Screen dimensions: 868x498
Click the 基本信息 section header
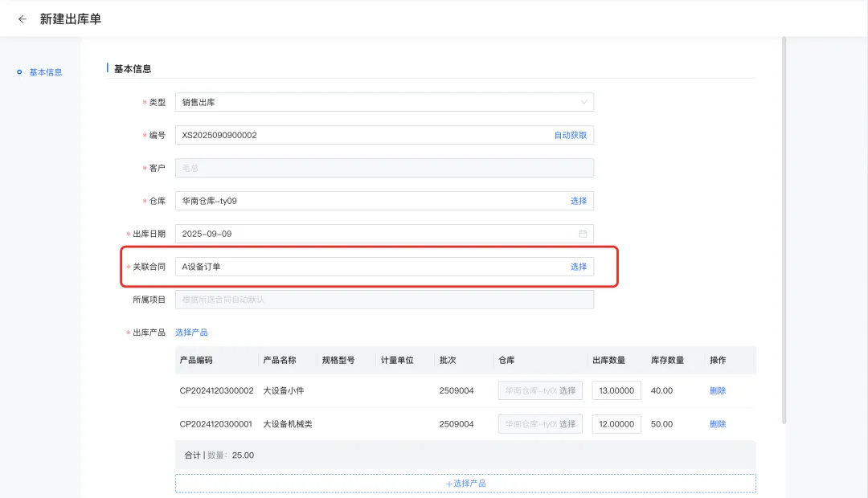click(x=131, y=68)
